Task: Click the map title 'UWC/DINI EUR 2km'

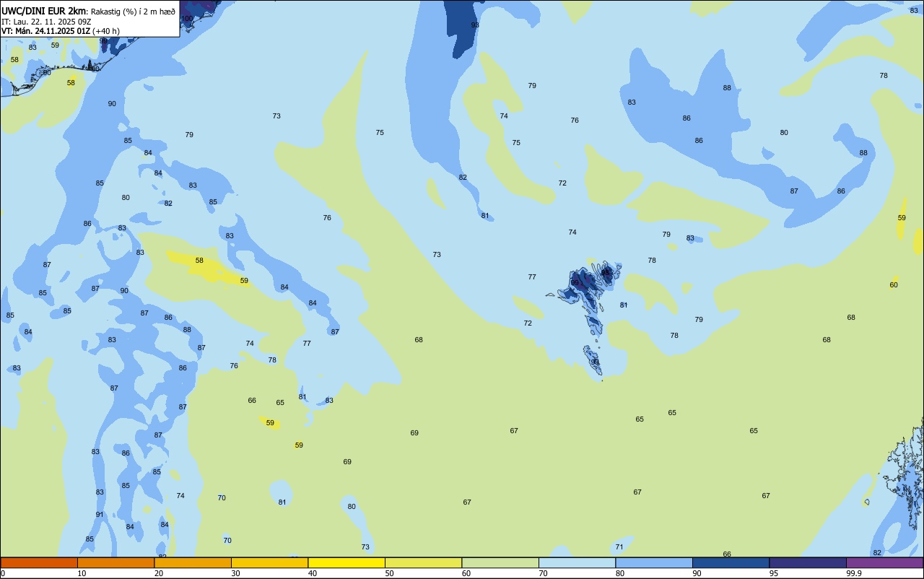Action: pyautogui.click(x=43, y=11)
